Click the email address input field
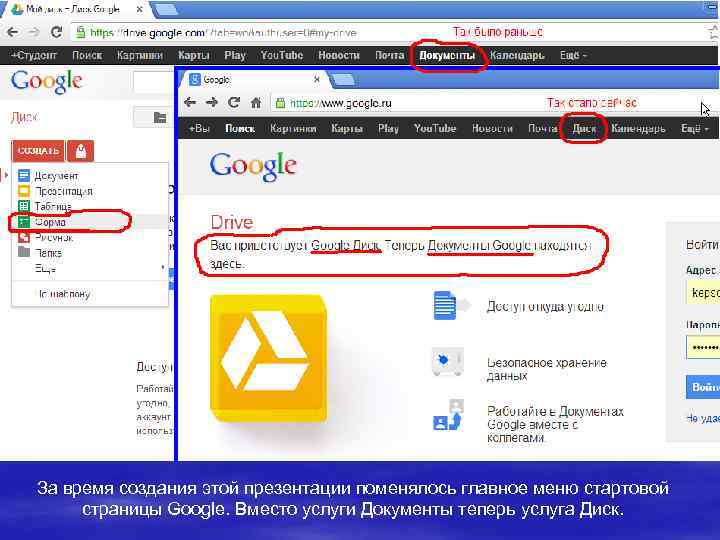 click(x=703, y=292)
